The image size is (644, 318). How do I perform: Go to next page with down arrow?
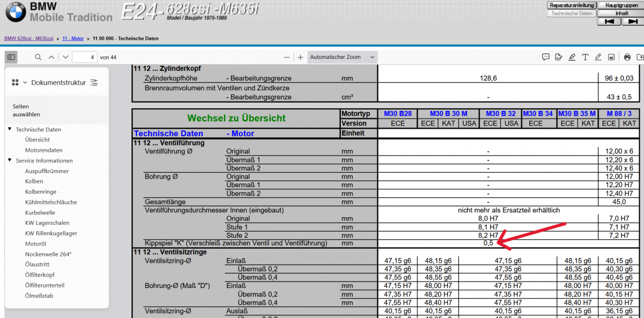(x=65, y=57)
